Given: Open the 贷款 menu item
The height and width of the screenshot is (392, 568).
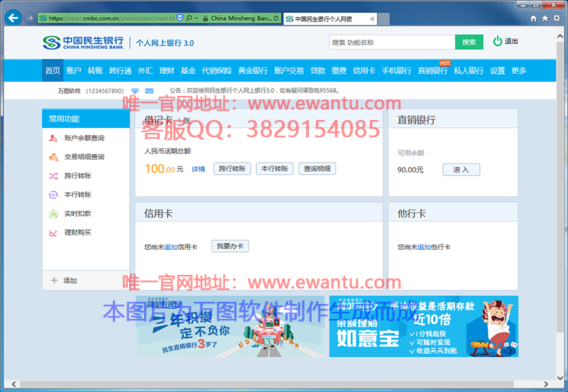Looking at the screenshot, I should click(317, 70).
